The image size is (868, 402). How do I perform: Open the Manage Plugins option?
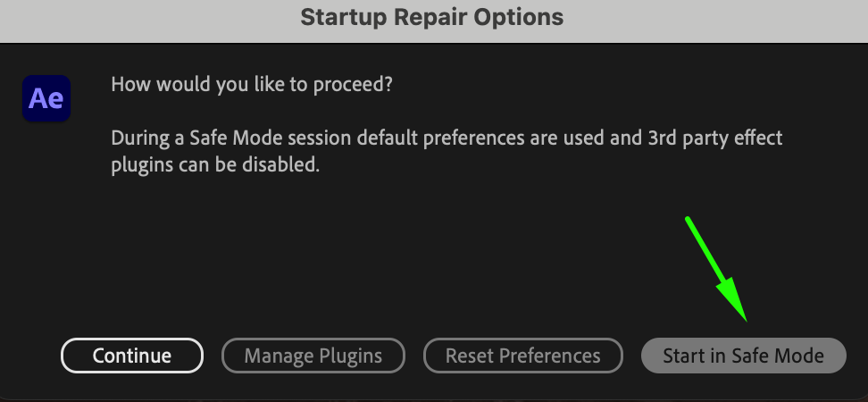pos(313,356)
